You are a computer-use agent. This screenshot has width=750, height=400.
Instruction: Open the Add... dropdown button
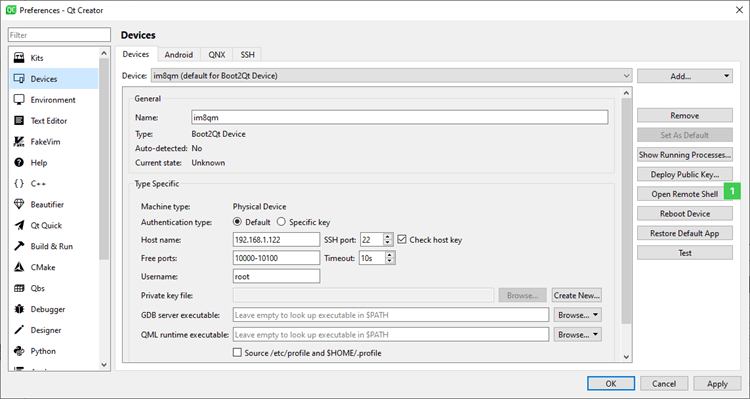coord(684,76)
